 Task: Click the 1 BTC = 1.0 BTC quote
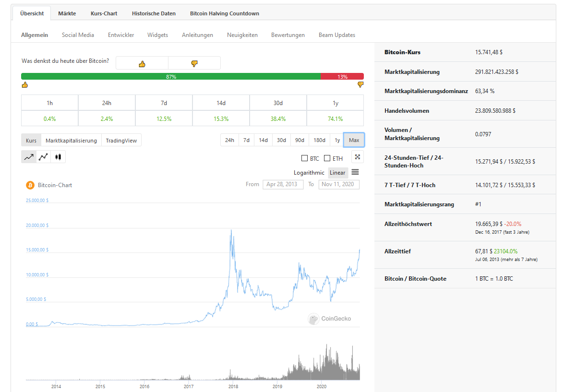click(494, 279)
